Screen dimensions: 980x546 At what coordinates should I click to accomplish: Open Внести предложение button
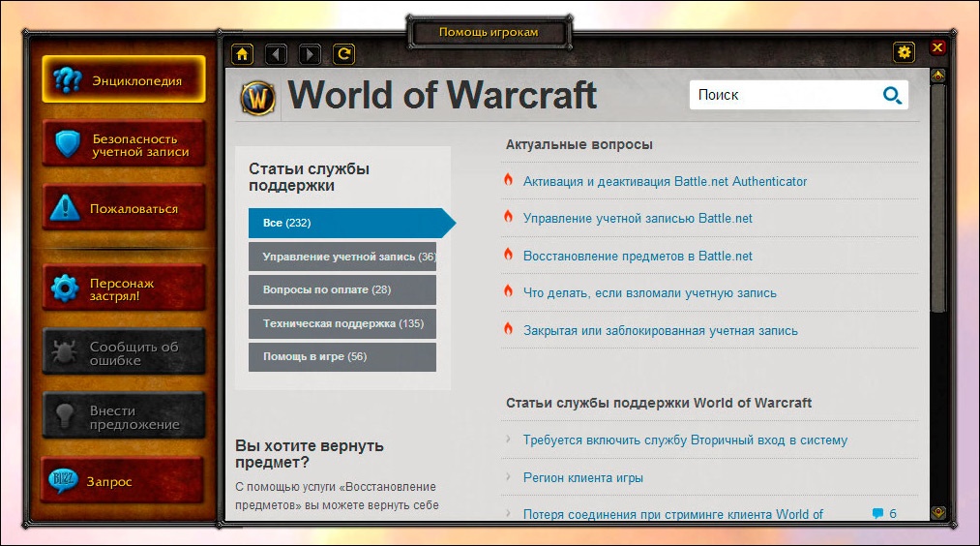click(x=124, y=416)
